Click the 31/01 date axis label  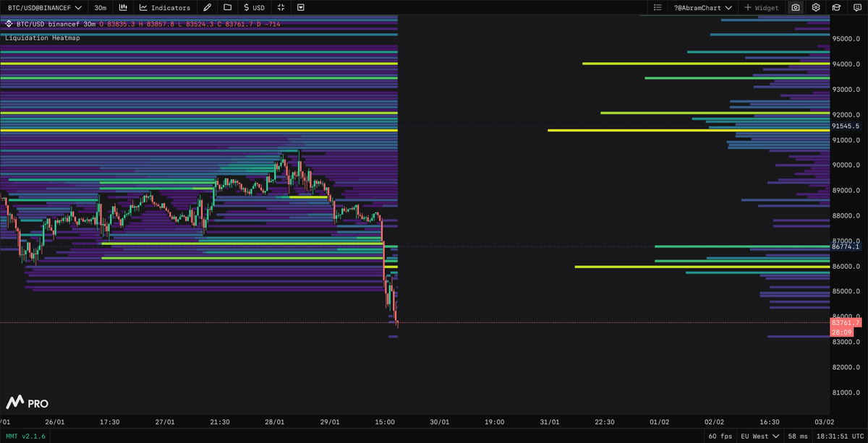[550, 421]
